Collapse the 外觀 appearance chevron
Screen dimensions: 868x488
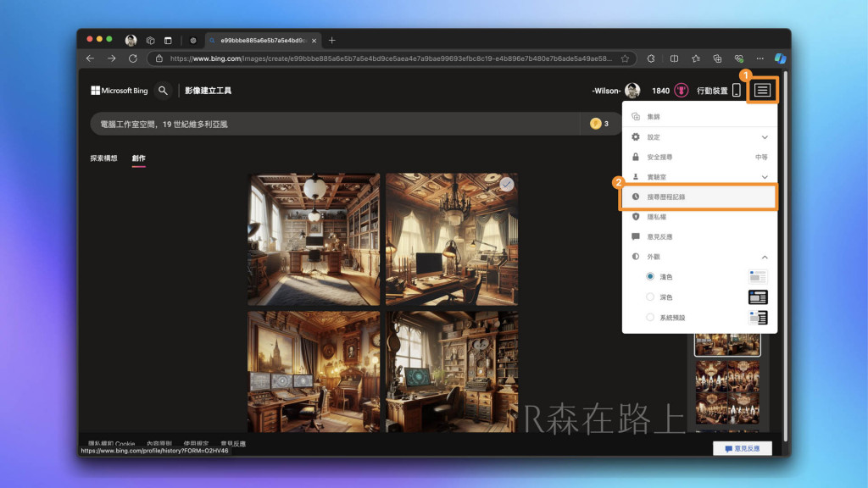click(x=765, y=257)
